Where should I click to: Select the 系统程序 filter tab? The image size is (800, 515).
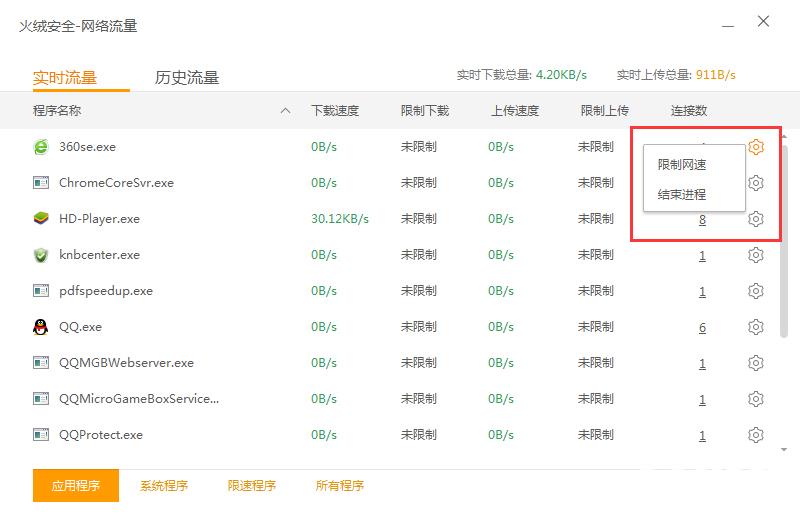[164, 485]
